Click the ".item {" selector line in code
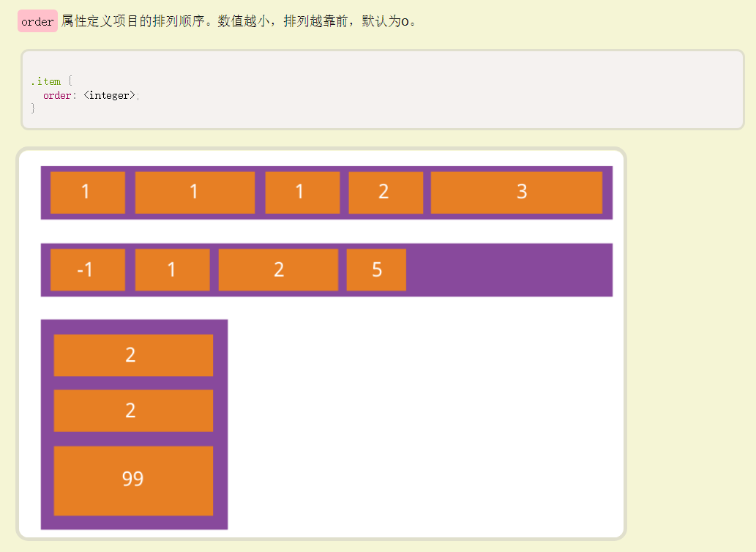This screenshot has height=552, width=756. point(51,81)
